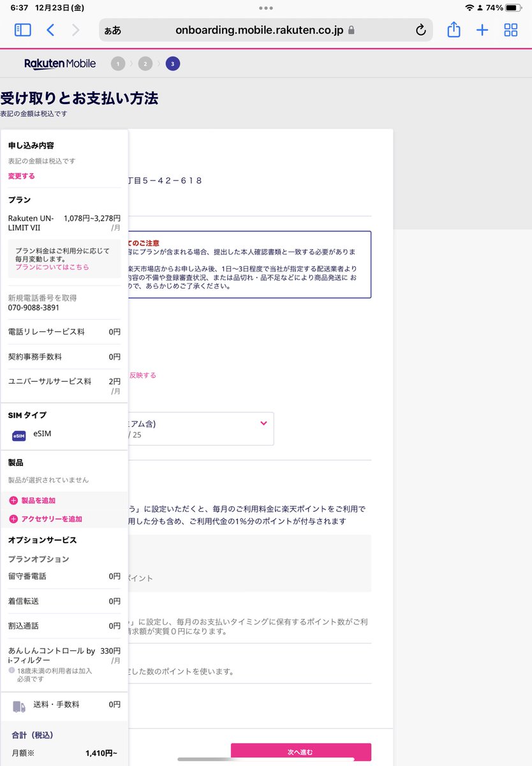The width and height of the screenshot is (532, 766).
Task: Toggle the Safari sidebar icon
Action: (x=22, y=30)
